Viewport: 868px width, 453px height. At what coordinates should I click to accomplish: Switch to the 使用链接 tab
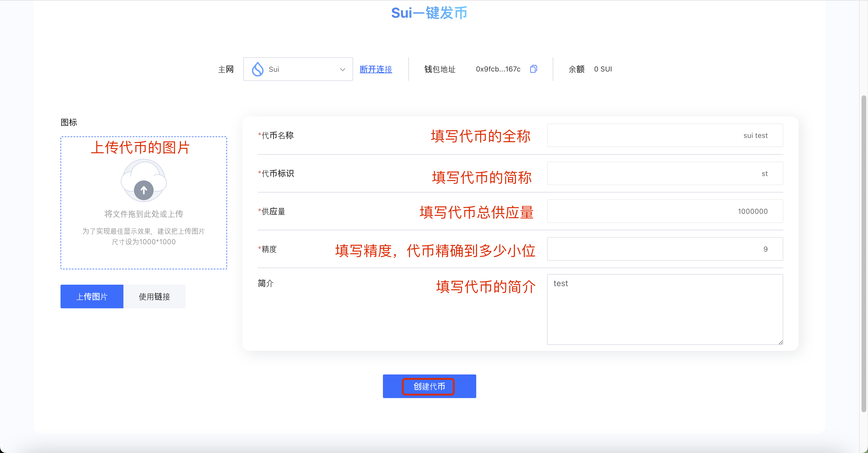(154, 296)
